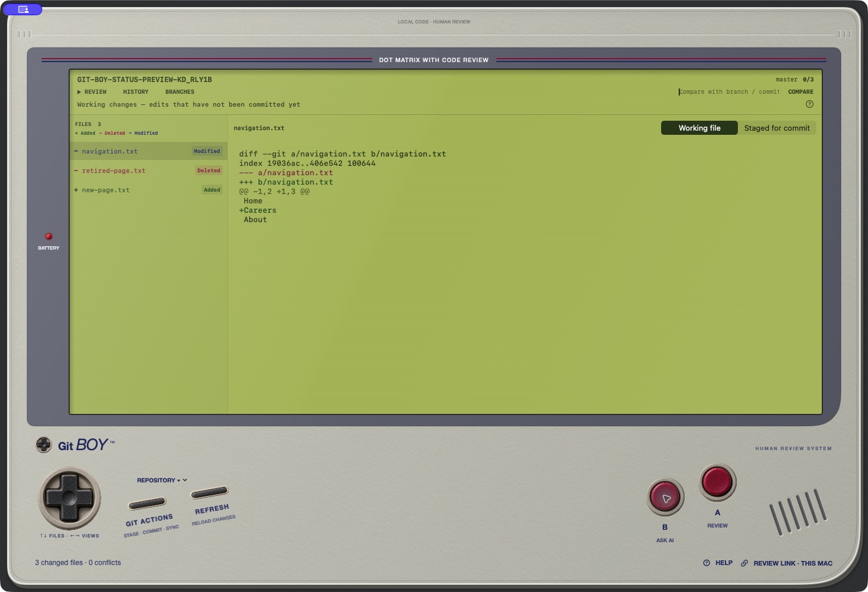Viewport: 868px width, 592px height.
Task: Click the 'FILES 3' header label
Action: coord(88,124)
